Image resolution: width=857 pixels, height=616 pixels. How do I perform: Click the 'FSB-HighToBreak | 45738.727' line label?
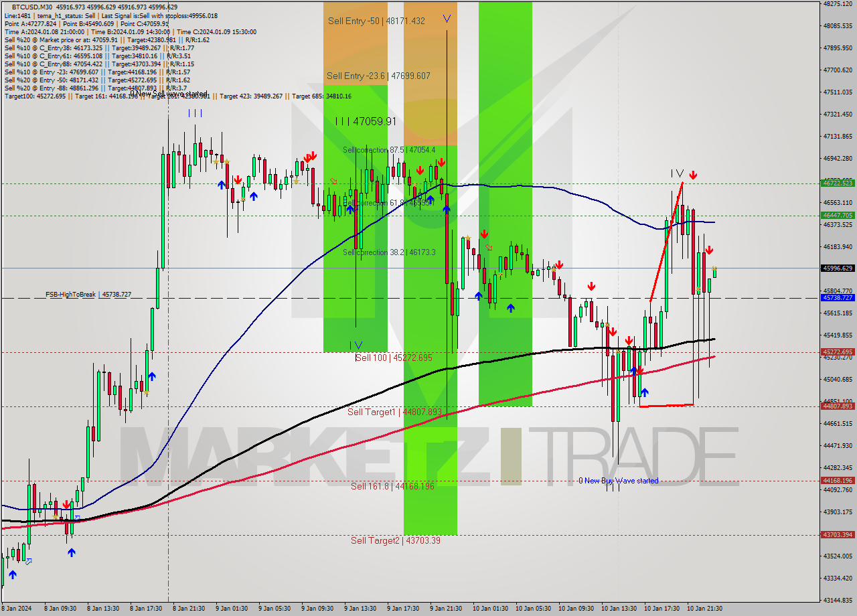tap(88, 295)
